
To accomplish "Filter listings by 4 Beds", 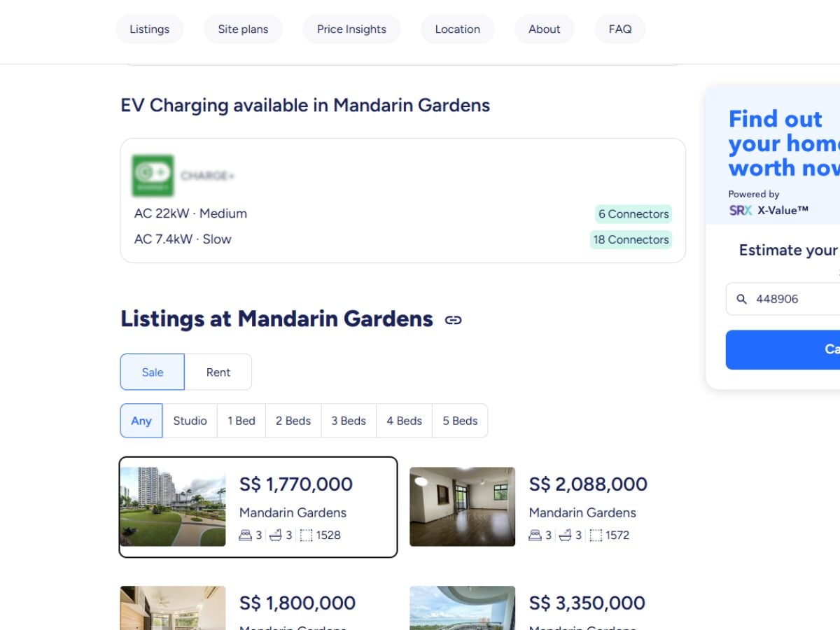I will click(x=404, y=421).
